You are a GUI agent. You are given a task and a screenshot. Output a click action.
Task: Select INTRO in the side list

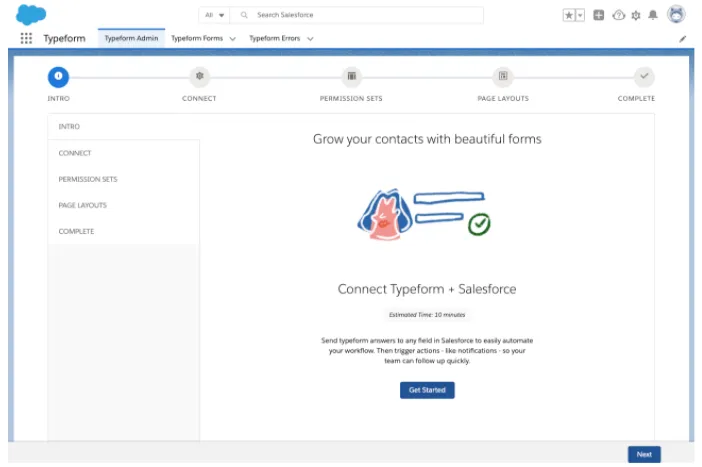pyautogui.click(x=124, y=127)
